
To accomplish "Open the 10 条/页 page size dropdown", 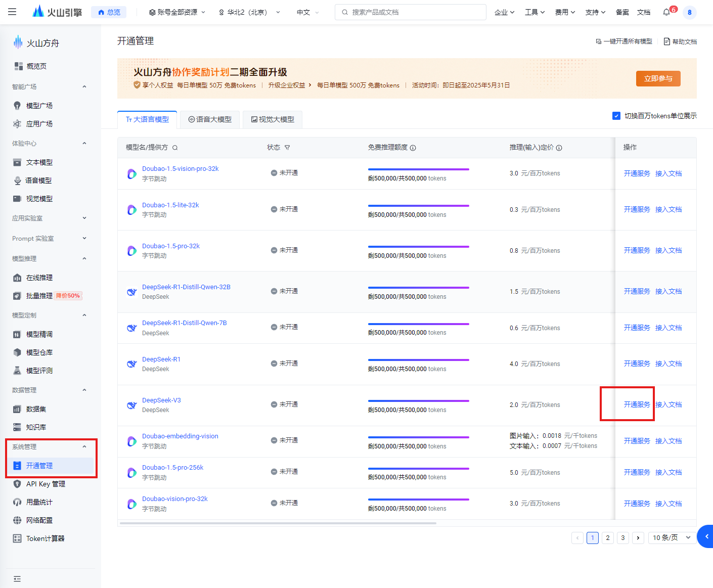I will 671,537.
